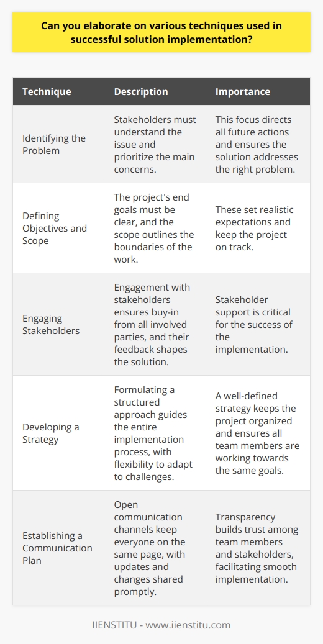This screenshot has height=644, width=323.
Task: Select the Technique column header
Action: tap(58, 91)
